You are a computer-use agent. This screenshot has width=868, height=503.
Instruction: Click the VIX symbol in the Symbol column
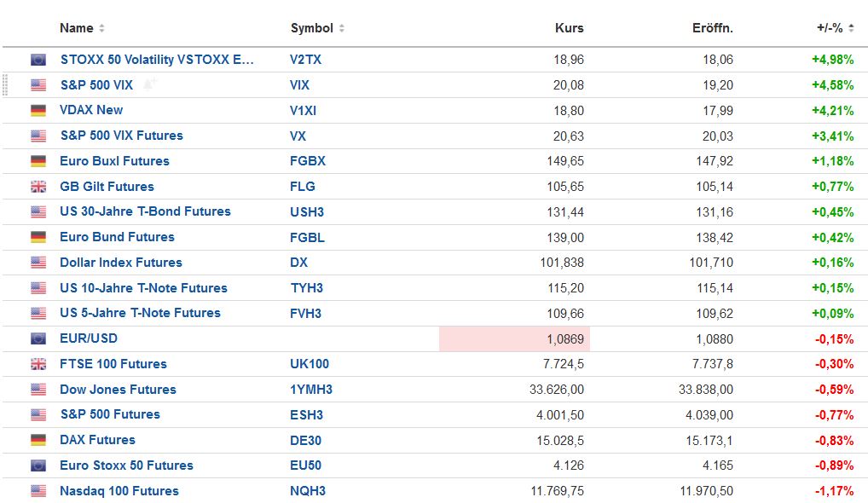tap(299, 85)
